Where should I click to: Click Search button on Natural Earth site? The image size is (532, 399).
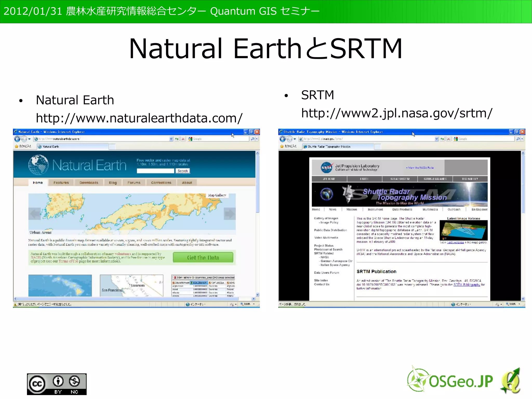point(183,171)
